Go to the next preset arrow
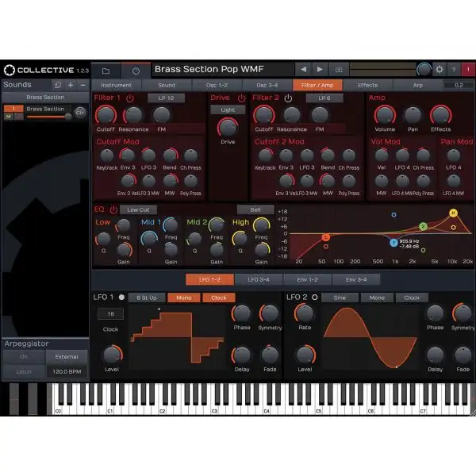 [321, 70]
